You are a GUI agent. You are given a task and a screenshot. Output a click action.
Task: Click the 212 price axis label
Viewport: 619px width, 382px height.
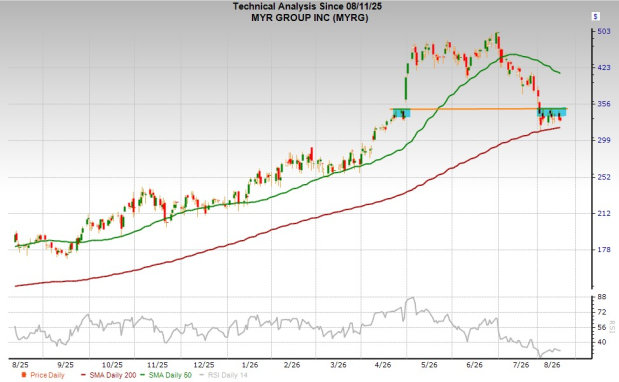[604, 213]
